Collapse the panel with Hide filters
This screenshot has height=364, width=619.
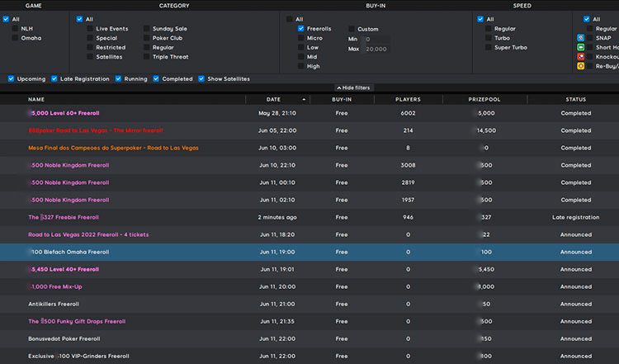coord(352,87)
